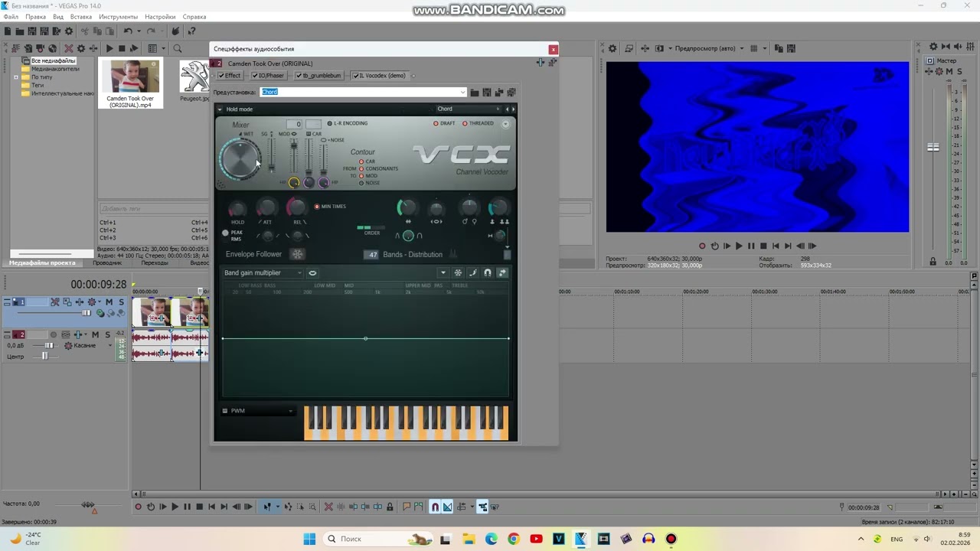This screenshot has width=980, height=551.
Task: Switch to the Переходы tab
Action: tap(154, 262)
